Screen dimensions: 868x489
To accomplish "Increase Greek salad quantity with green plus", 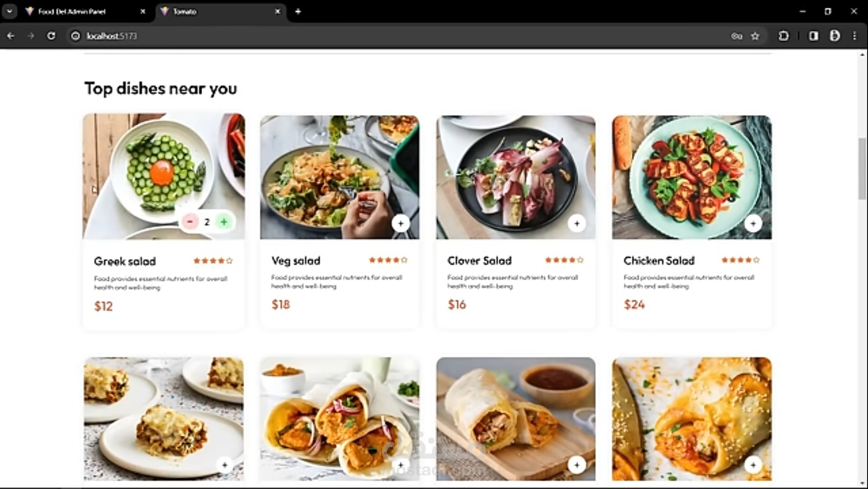I will (224, 222).
